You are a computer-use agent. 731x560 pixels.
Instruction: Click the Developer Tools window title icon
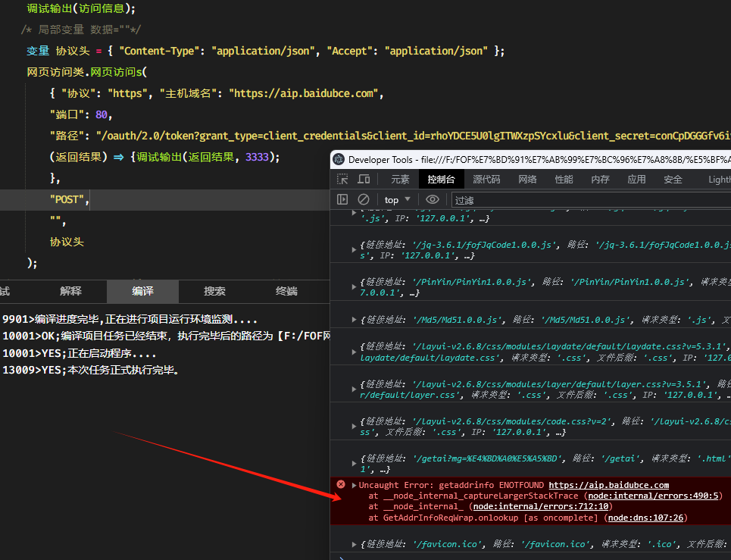point(339,159)
